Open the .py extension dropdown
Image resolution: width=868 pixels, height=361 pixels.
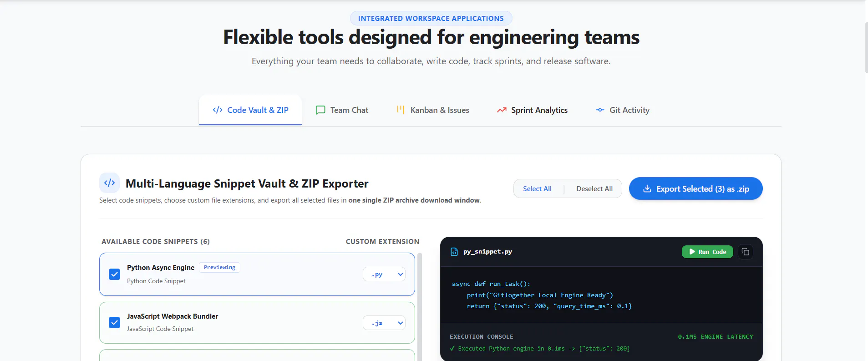click(384, 274)
